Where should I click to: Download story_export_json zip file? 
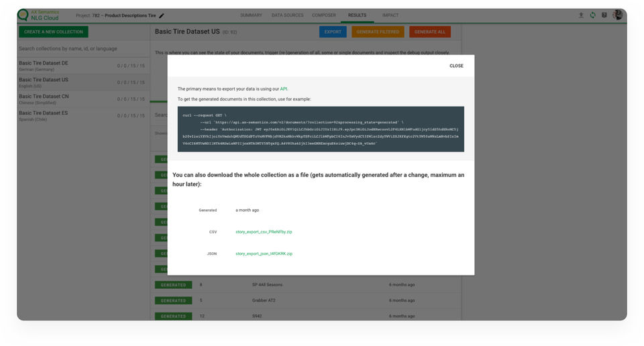pos(264,253)
